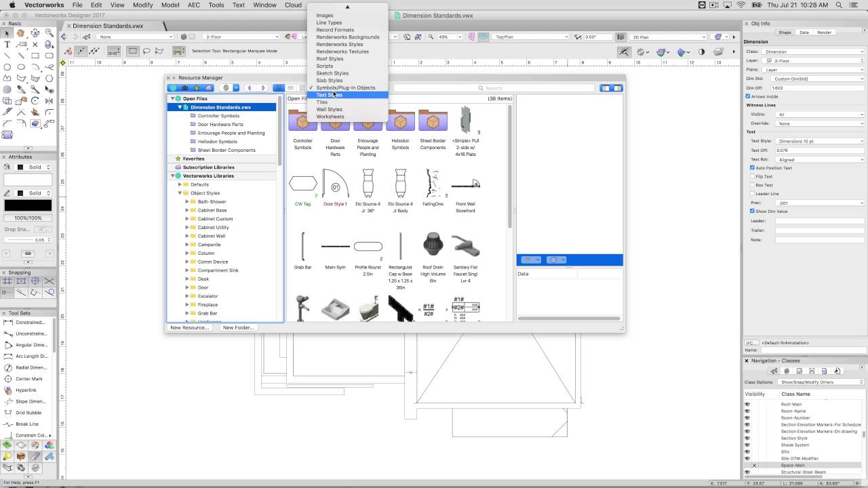Open Dim Std dropdown Custom DimStd2
This screenshot has height=488, width=868.
pos(819,79)
